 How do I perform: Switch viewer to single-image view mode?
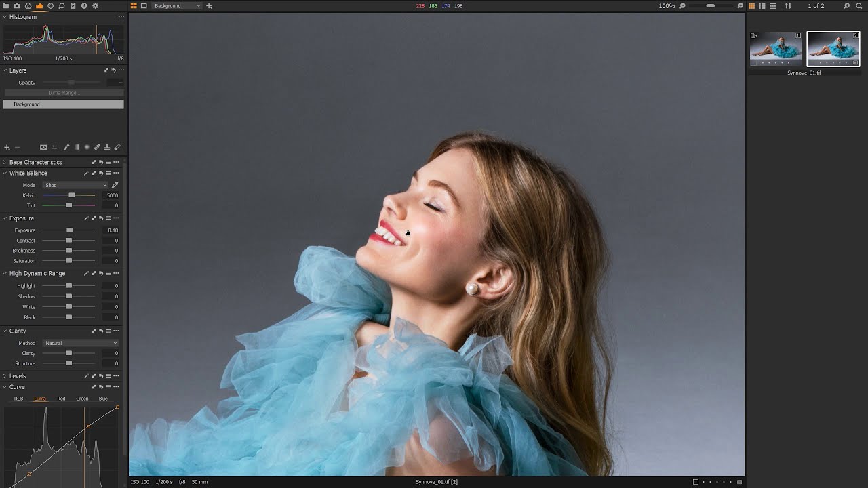tap(144, 6)
